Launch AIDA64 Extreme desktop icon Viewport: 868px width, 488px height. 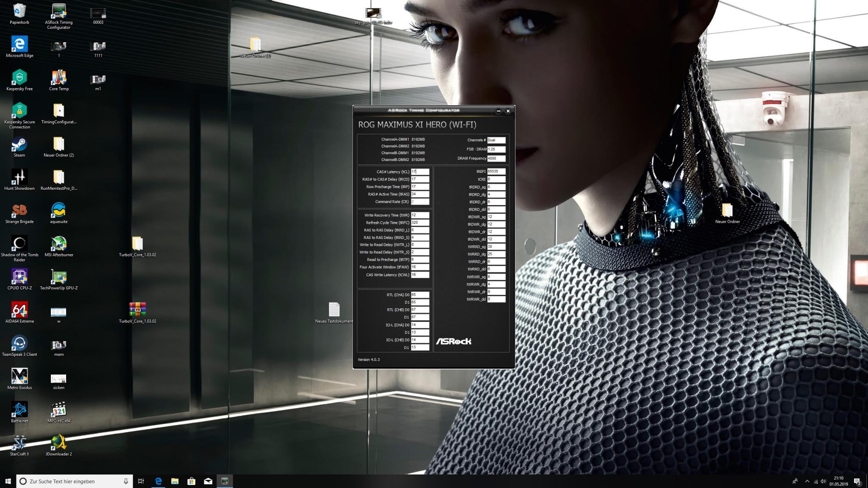click(x=19, y=313)
